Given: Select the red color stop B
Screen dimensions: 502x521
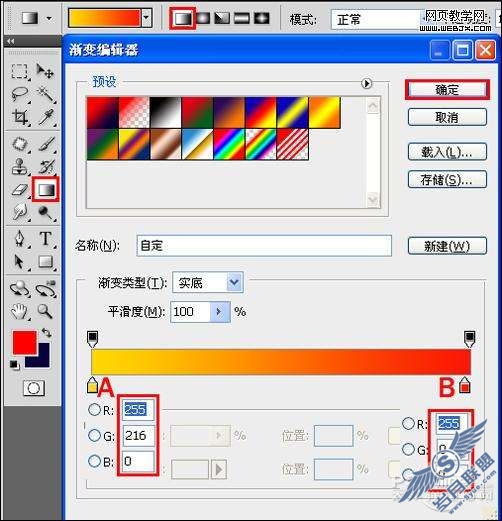Looking at the screenshot, I should pyautogui.click(x=464, y=385).
